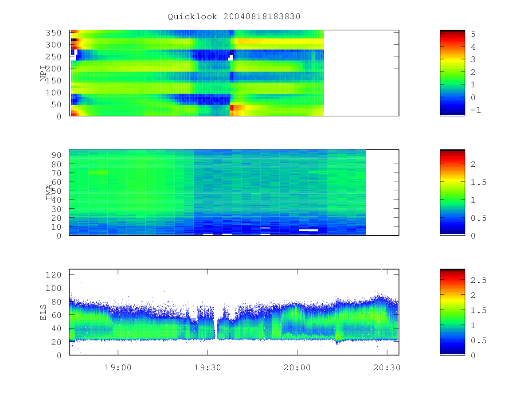Screen dimensions: 532x399
Task: Click the 120 tick on ELS axis
Action: pyautogui.click(x=55, y=275)
